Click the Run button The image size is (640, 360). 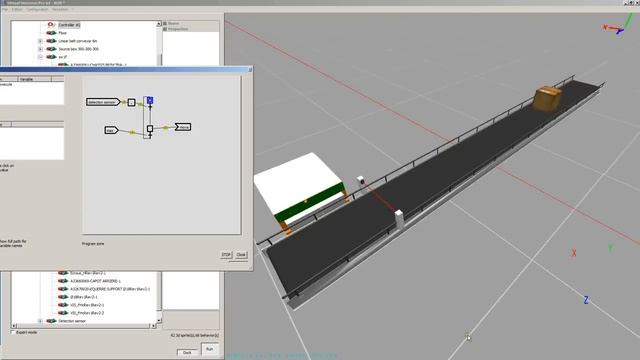click(209, 349)
